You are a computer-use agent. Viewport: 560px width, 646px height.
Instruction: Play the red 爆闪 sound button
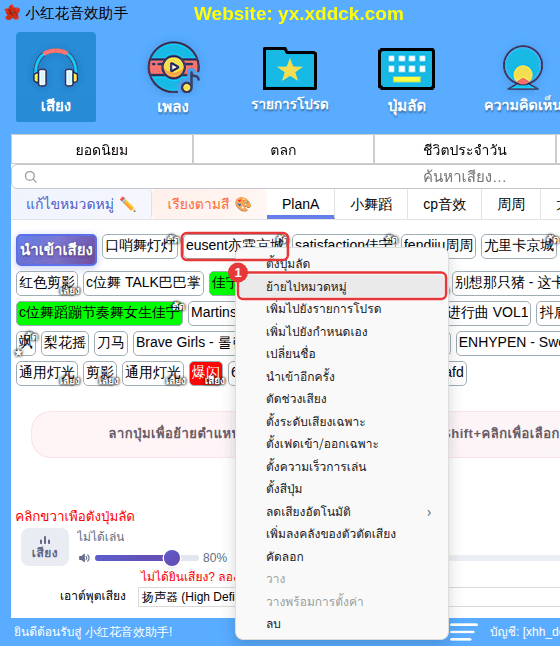pyautogui.click(x=206, y=373)
